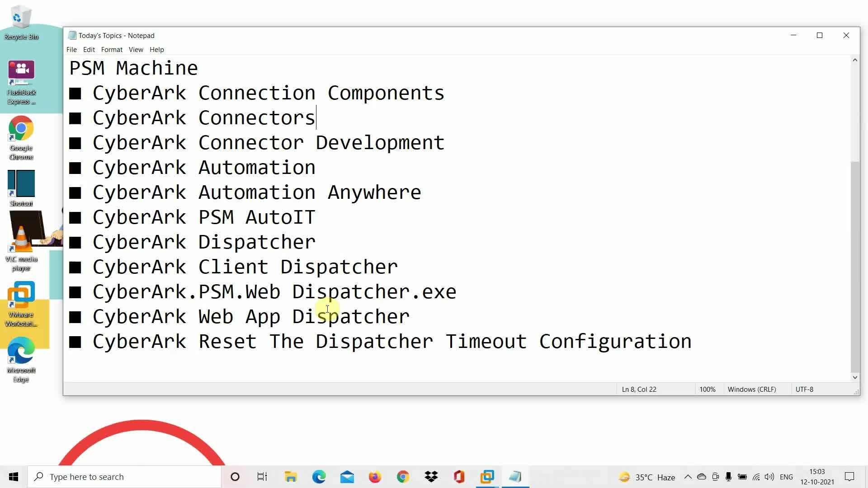Click 'Reset The Dispatcher Timeout Configuration' line

pos(380,342)
